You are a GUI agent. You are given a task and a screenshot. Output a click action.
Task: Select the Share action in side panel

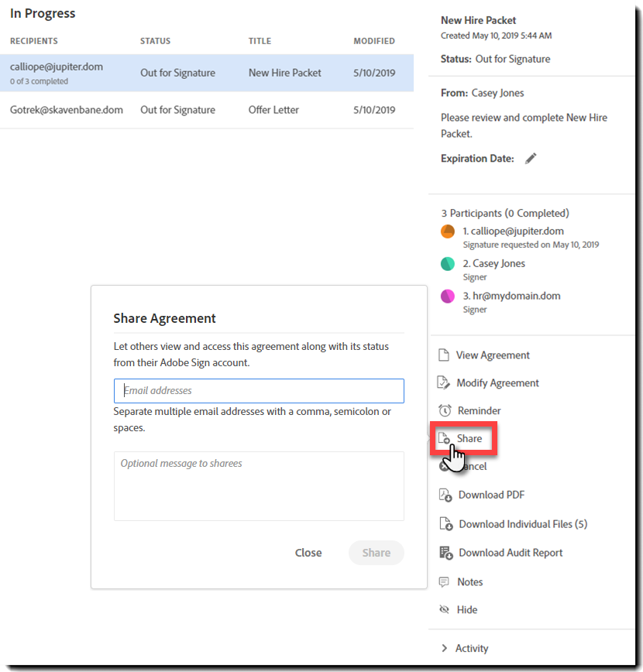click(x=469, y=439)
